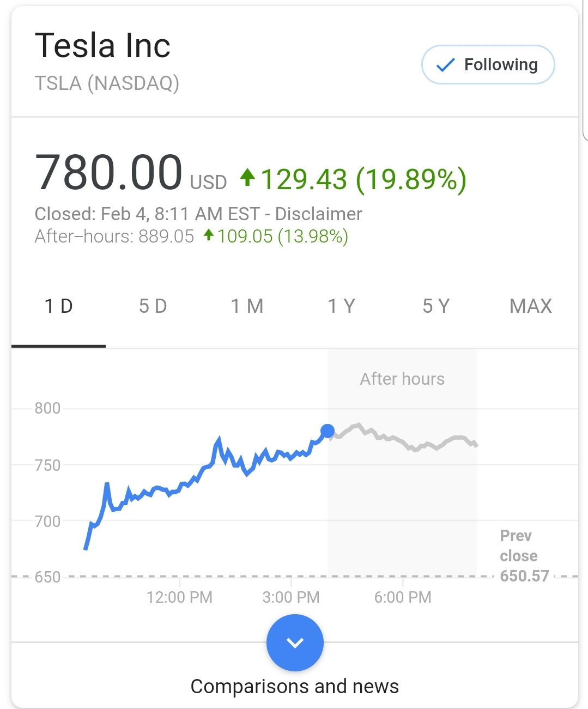Click the TSLA (NASDAQ) ticker text

[x=107, y=83]
